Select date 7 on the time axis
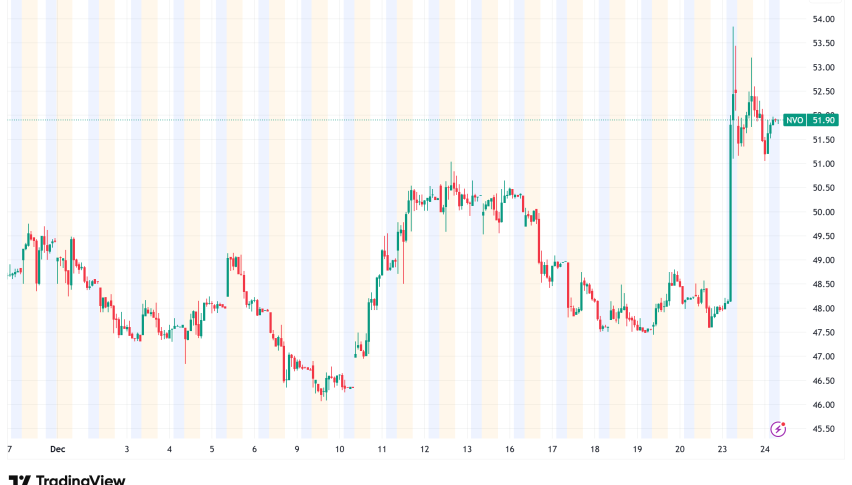Screen dimensions: 852x485 (10, 451)
